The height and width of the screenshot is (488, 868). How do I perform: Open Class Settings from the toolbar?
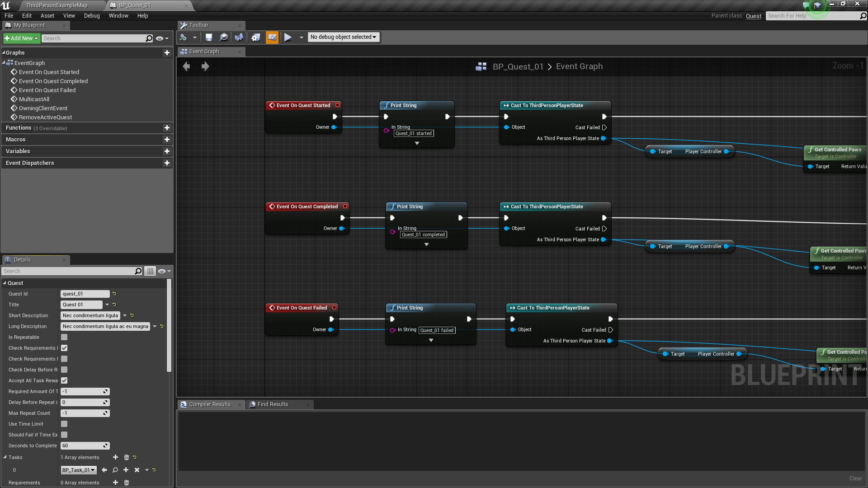pyautogui.click(x=256, y=38)
